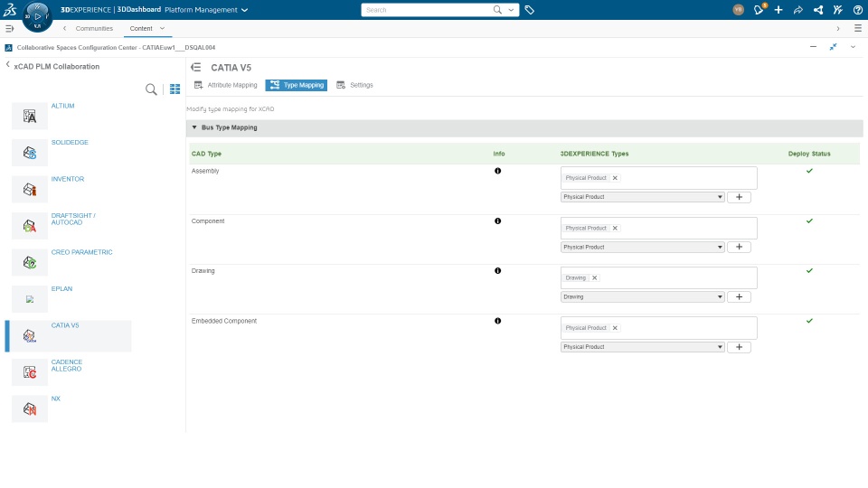Open Drawing type dropdown
Viewport: 868px width, 488px height.
tap(643, 296)
